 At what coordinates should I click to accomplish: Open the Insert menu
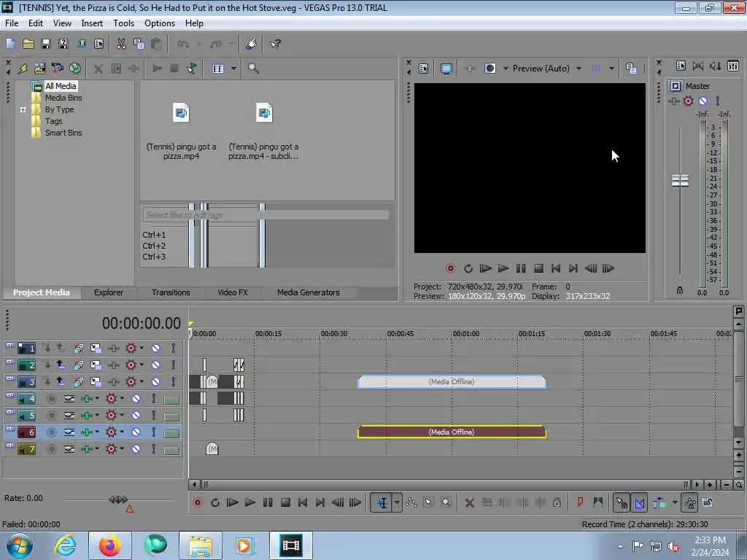(92, 23)
